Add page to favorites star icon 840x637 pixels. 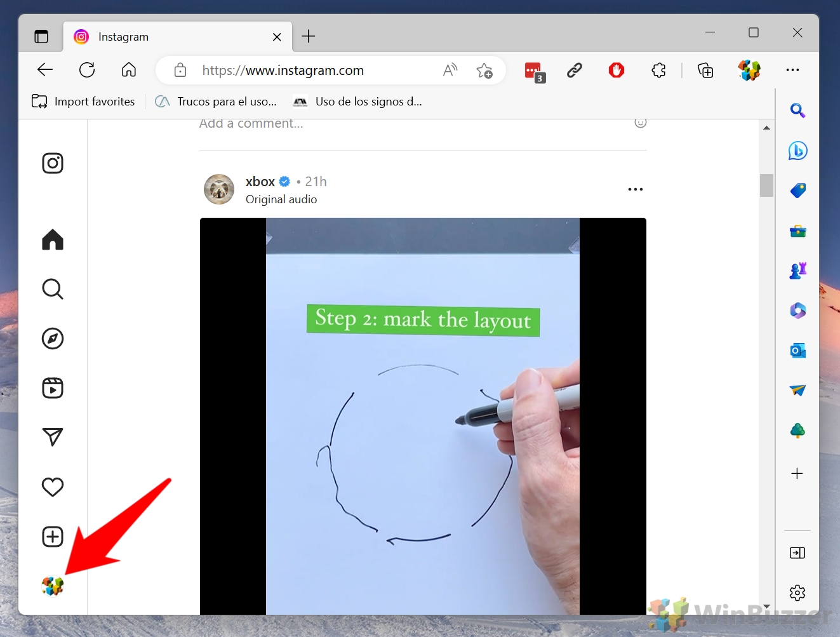tap(484, 70)
